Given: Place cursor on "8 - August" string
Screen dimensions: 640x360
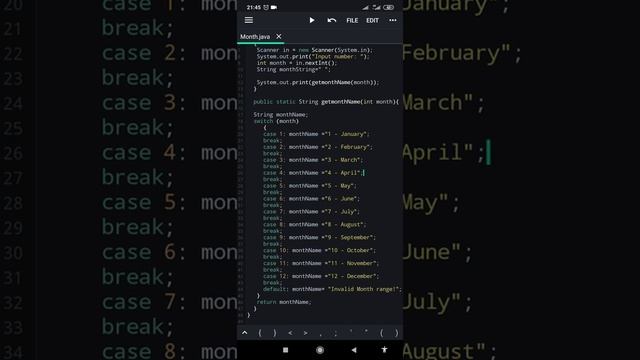Looking at the screenshot, I should pos(345,224).
